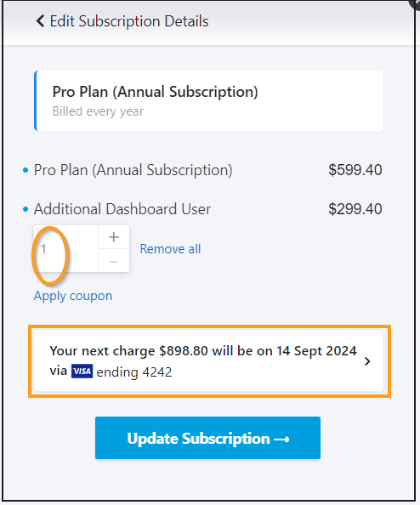Increase Additional Dashboard User quantity with plus
Image resolution: width=420 pixels, height=505 pixels.
(114, 237)
